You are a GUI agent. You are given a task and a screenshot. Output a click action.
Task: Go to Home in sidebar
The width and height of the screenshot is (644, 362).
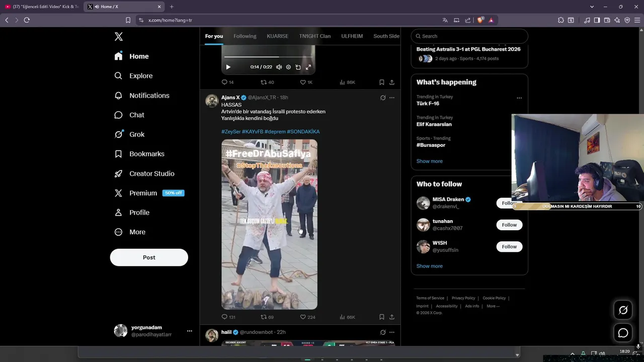pyautogui.click(x=132, y=56)
